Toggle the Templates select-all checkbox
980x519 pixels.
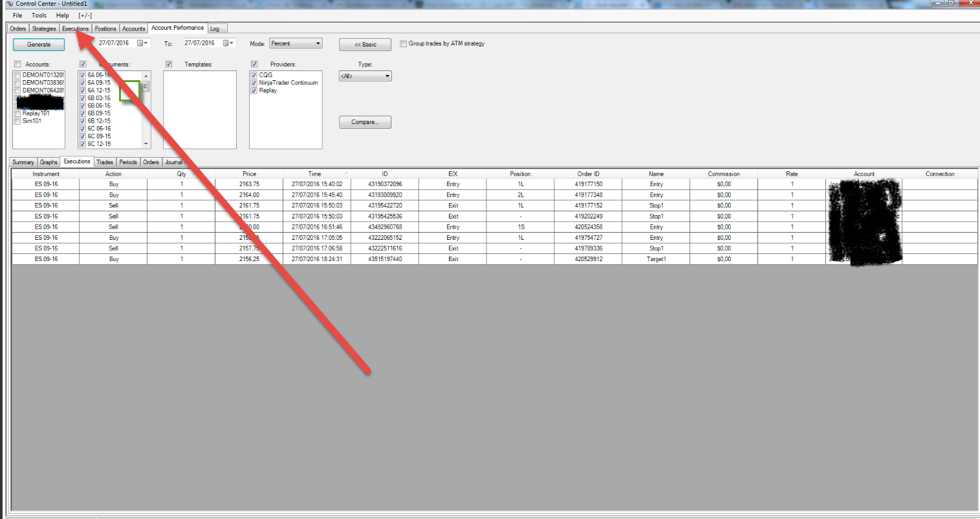169,64
